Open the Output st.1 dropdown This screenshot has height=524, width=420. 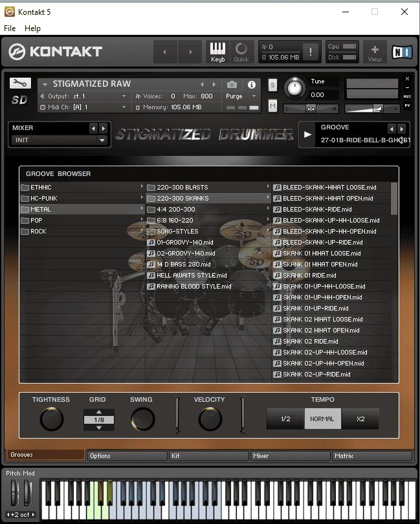point(83,96)
